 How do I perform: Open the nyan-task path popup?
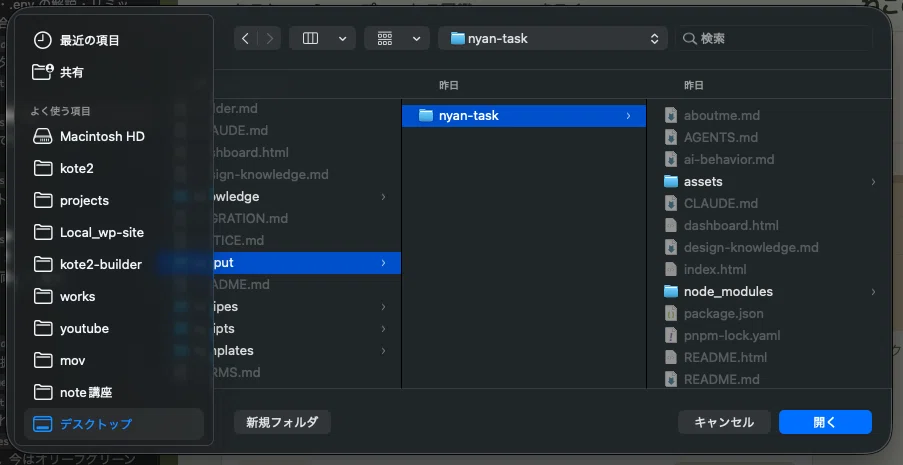pyautogui.click(x=553, y=39)
